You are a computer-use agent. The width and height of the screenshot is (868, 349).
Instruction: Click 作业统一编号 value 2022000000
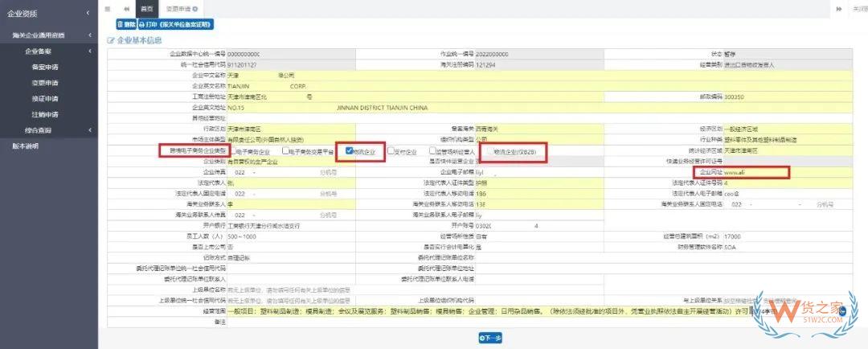click(492, 55)
